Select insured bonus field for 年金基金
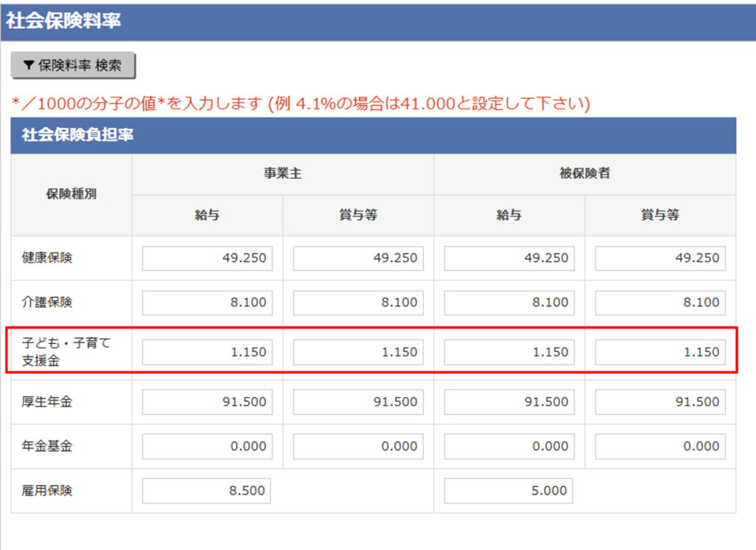The image size is (756, 550). point(660,446)
